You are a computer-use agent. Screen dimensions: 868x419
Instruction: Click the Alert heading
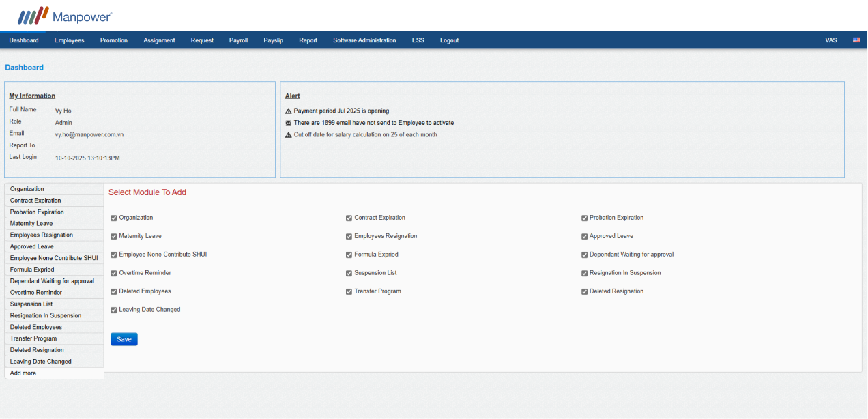[x=293, y=96]
